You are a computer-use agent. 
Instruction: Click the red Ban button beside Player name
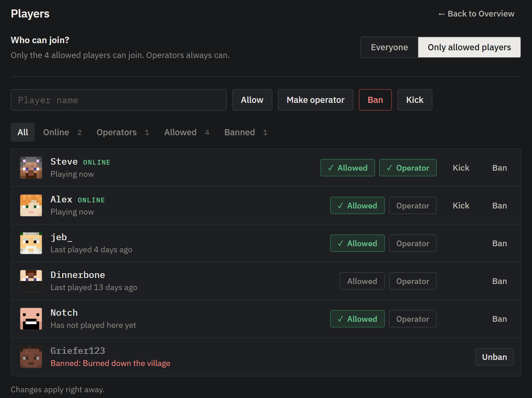375,100
